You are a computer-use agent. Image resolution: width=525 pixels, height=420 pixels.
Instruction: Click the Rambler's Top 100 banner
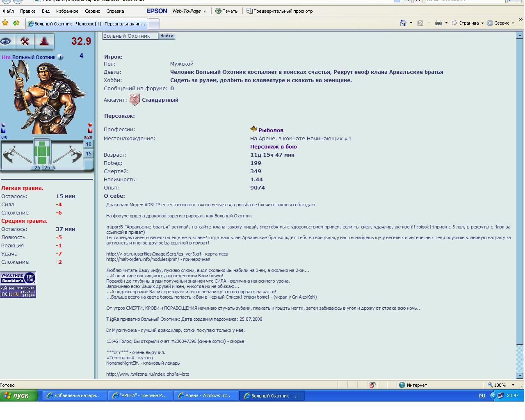point(18,278)
